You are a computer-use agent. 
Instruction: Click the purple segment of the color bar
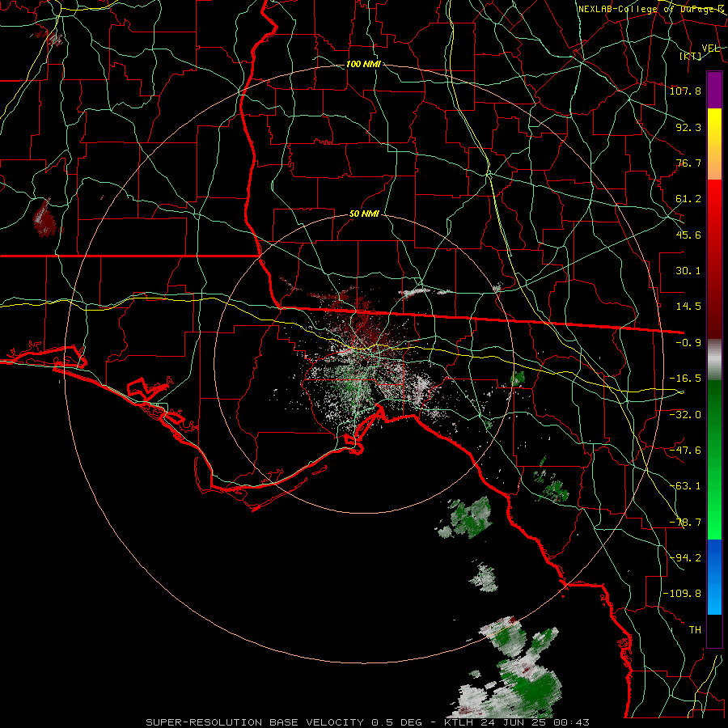pos(714,91)
